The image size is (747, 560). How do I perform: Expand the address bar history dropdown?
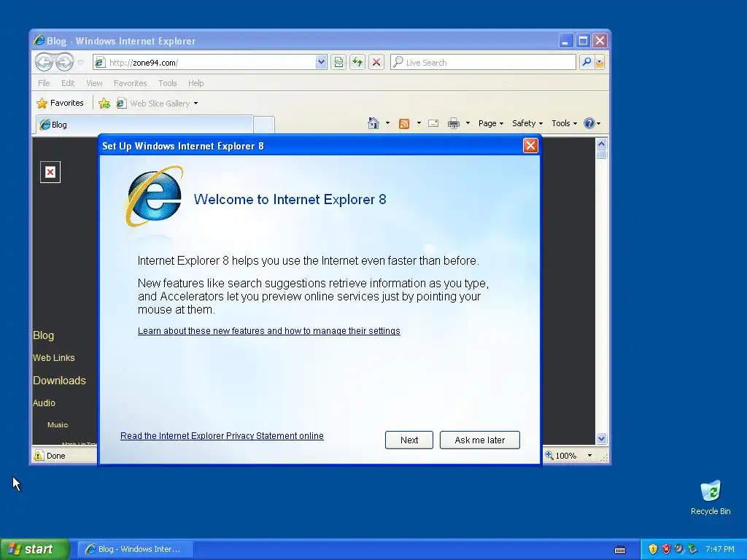(321, 63)
